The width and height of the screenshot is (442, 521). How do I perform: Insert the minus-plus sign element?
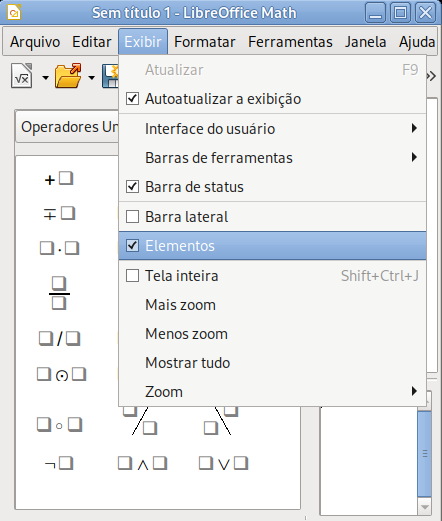coord(59,213)
